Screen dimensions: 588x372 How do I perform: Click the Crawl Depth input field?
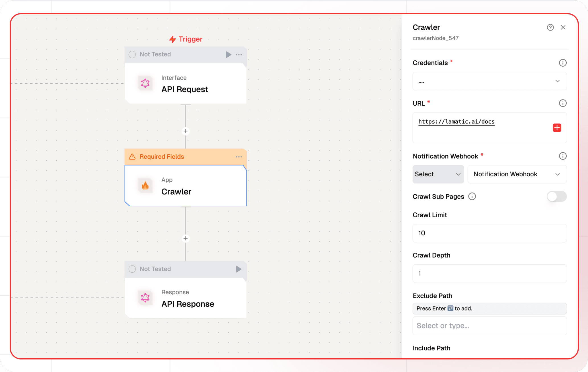[x=490, y=274]
